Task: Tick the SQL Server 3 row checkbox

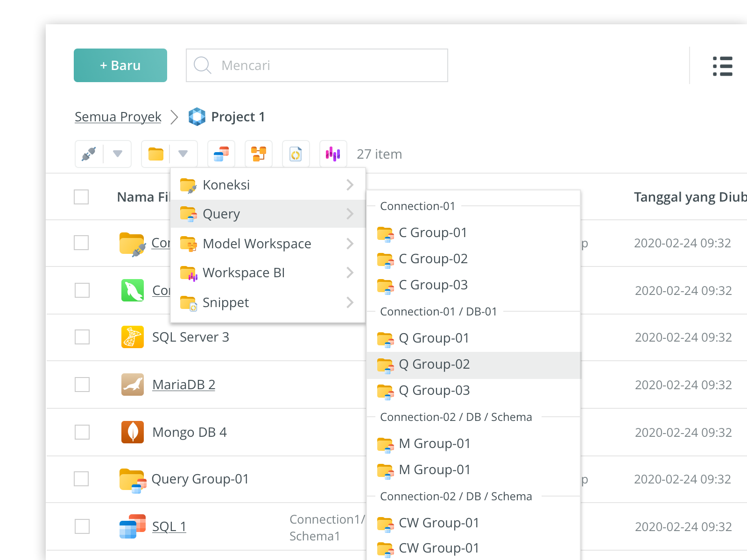Action: [x=82, y=337]
